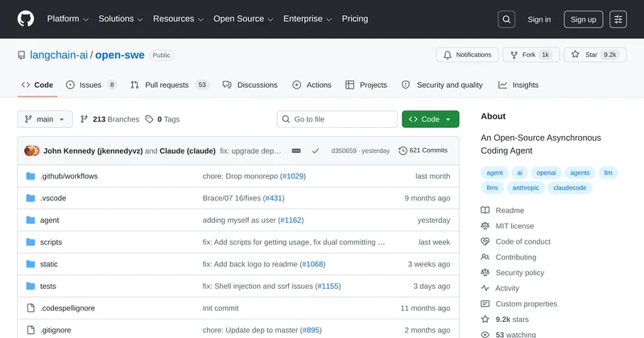644x338 pixels.
Task: Open the Issues tab
Action: coord(91,84)
